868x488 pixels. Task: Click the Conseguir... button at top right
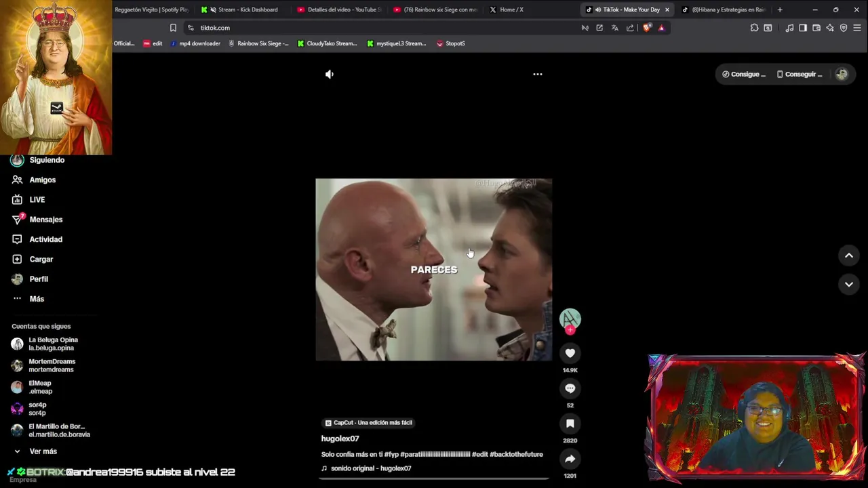799,75
